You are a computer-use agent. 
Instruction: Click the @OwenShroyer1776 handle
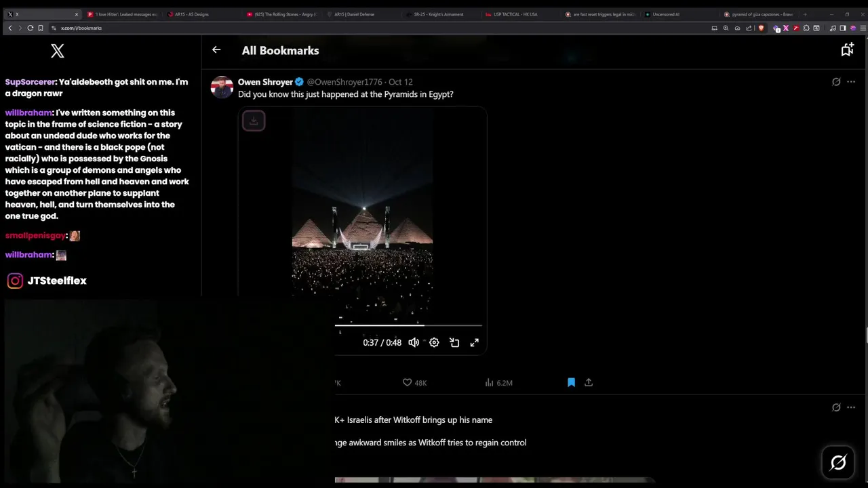[344, 82]
